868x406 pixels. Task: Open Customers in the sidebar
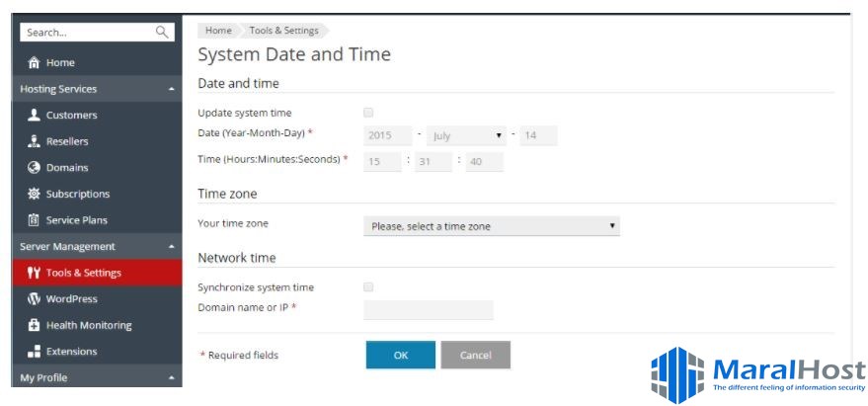click(97, 115)
